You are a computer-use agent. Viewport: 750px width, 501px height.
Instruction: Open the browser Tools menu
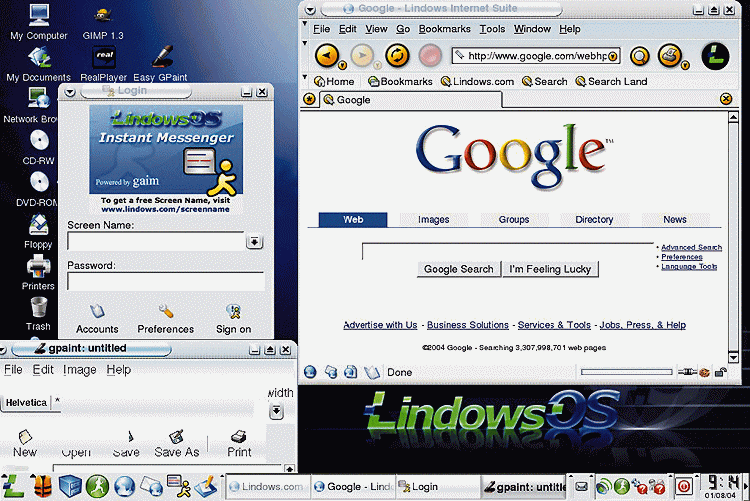tap(492, 29)
